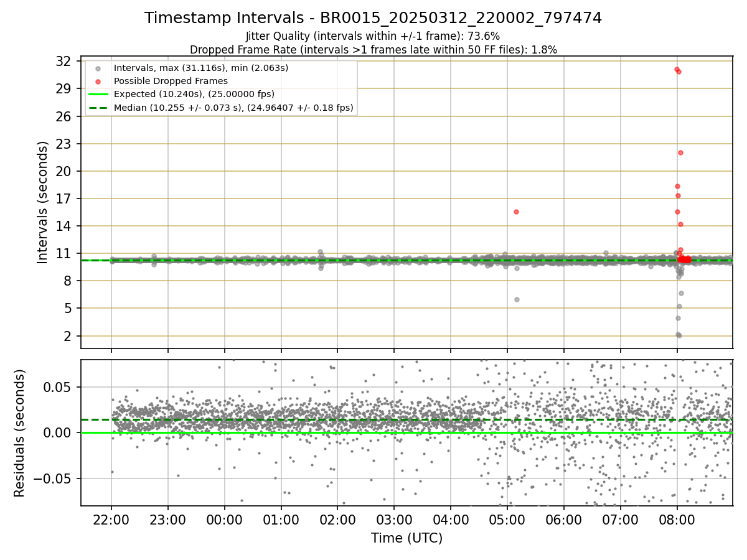
Task: Click the 0.00 tick on the residuals axis
Action: pos(59,432)
